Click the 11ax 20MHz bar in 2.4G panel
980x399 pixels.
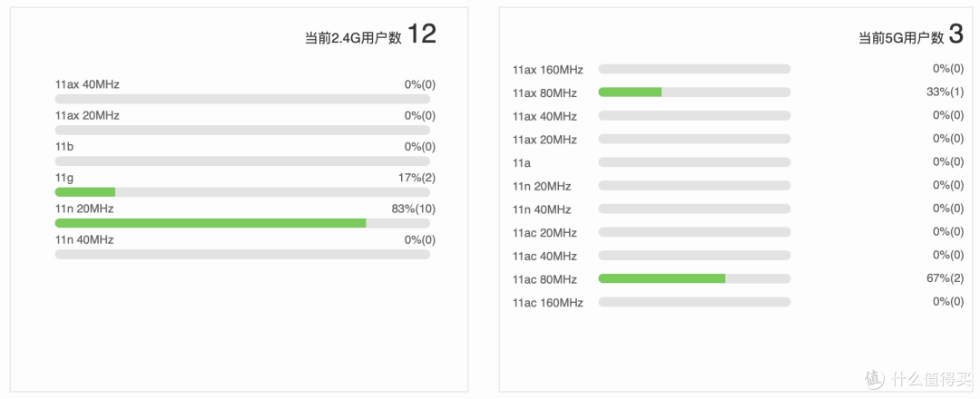pos(242,130)
